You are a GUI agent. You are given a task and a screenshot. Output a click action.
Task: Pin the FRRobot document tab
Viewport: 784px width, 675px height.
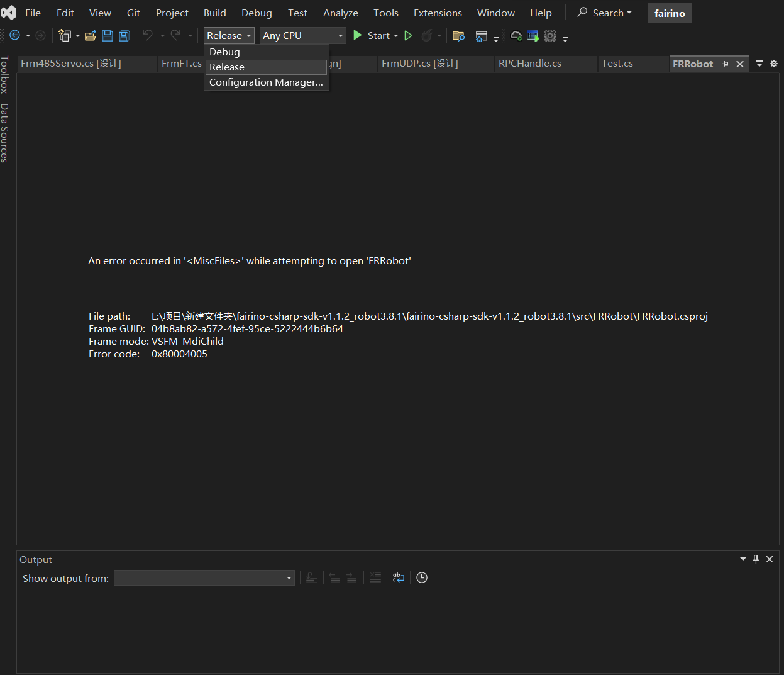[x=725, y=64]
